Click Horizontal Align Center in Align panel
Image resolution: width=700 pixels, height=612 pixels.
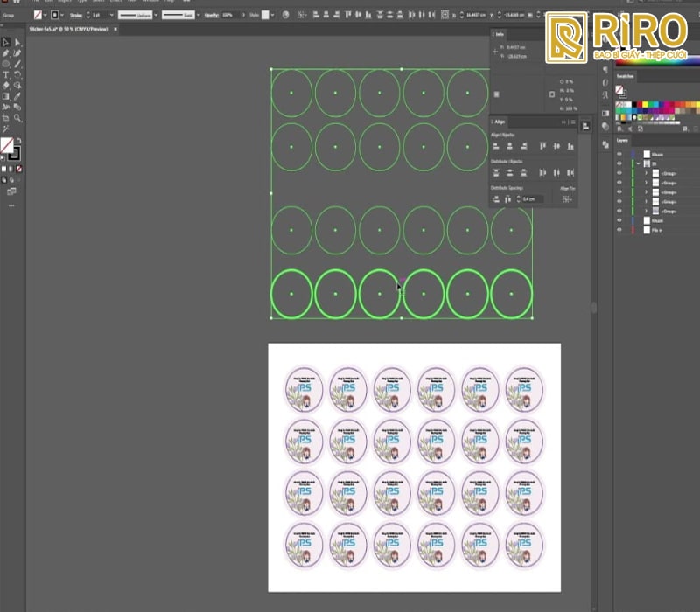510,146
